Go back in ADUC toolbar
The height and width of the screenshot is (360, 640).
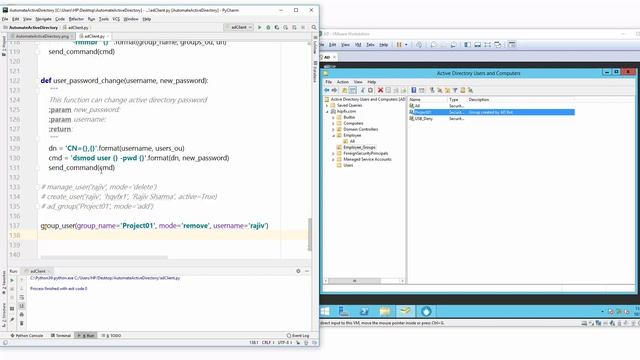pyautogui.click(x=327, y=90)
